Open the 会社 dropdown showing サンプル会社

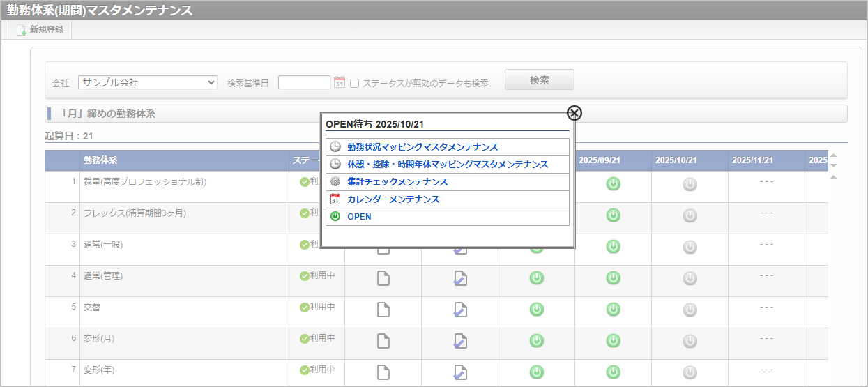pyautogui.click(x=148, y=82)
